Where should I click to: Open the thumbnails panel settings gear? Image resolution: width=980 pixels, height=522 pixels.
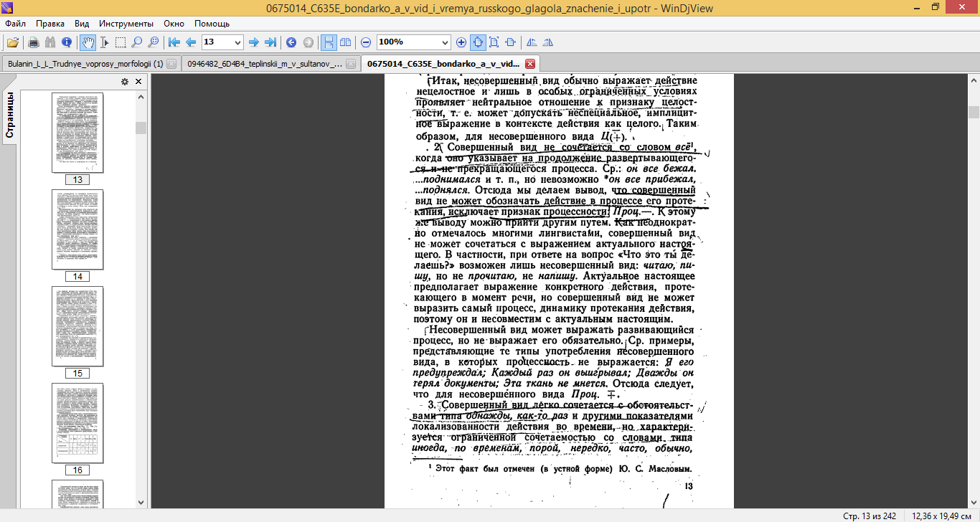point(125,82)
